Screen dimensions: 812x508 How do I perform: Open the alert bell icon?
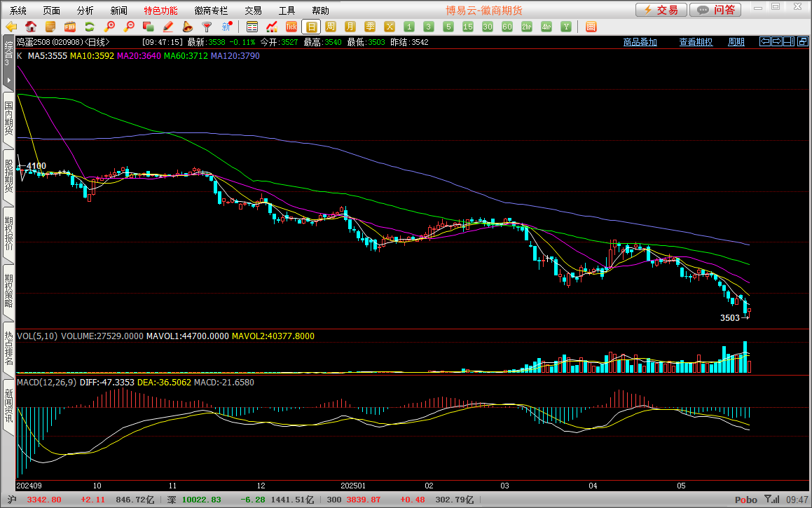pyautogui.click(x=188, y=27)
